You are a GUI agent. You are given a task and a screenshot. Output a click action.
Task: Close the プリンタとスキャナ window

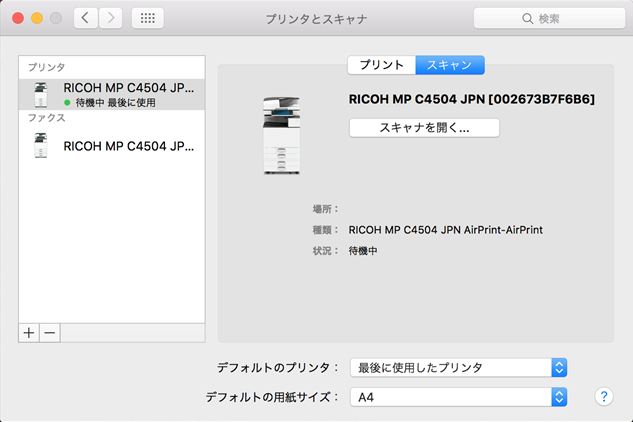18,19
